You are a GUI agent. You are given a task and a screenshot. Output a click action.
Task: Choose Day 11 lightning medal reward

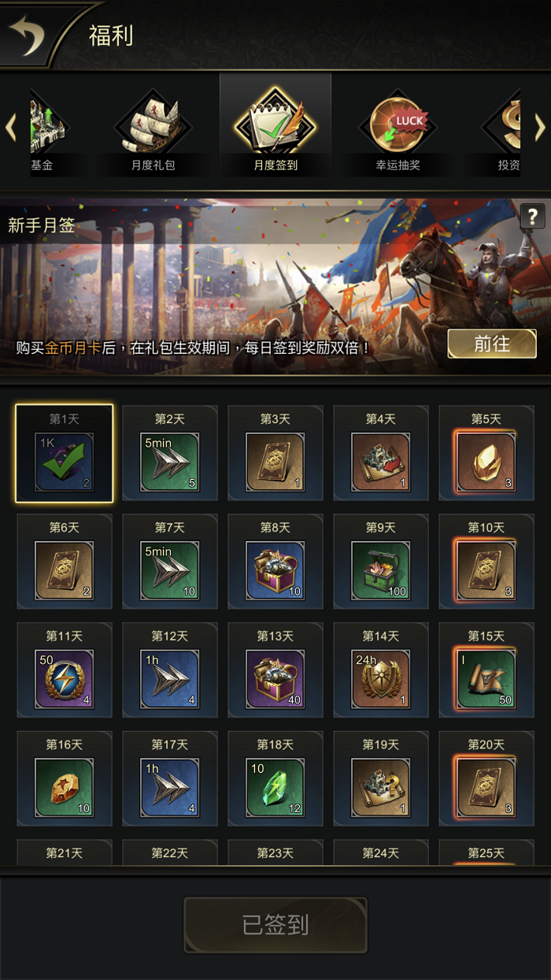tap(65, 679)
